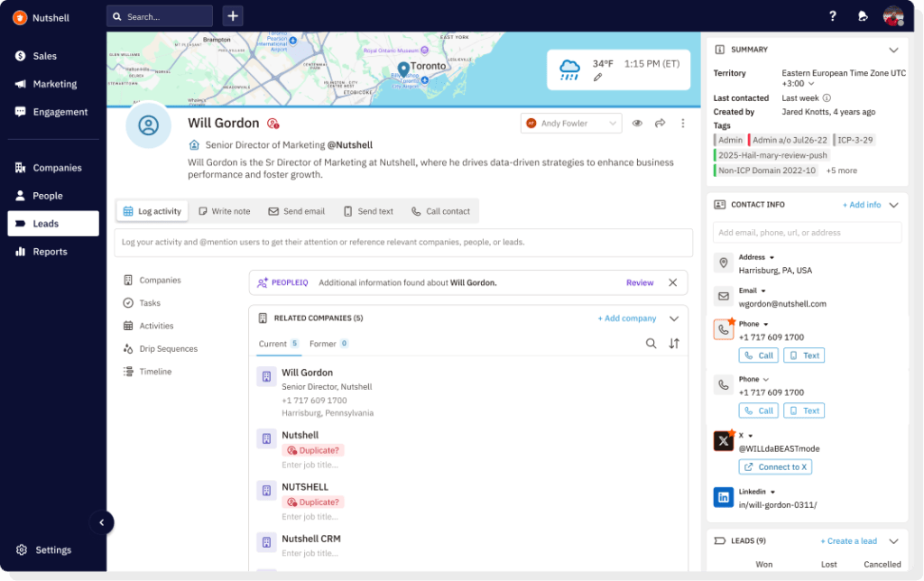Click the NUTSHELL company building icon

click(266, 490)
